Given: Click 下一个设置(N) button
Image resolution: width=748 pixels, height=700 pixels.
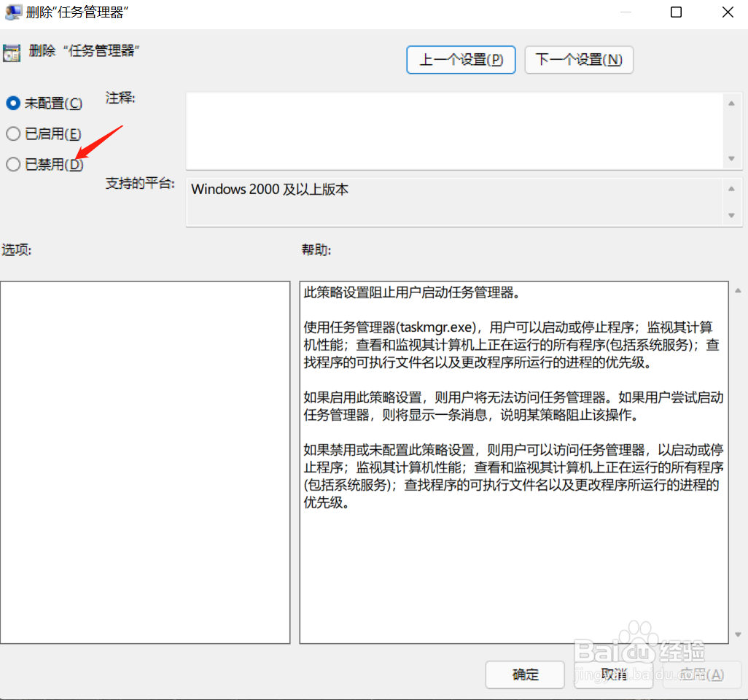Looking at the screenshot, I should [579, 60].
